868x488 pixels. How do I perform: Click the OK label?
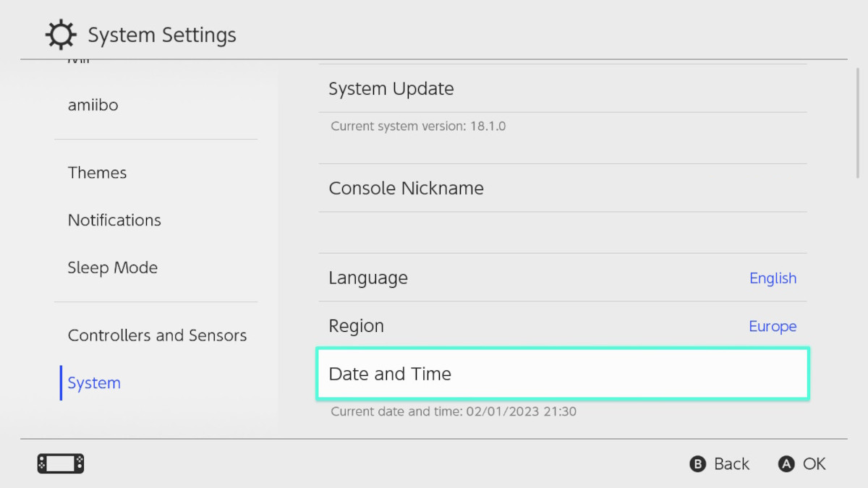(x=814, y=464)
